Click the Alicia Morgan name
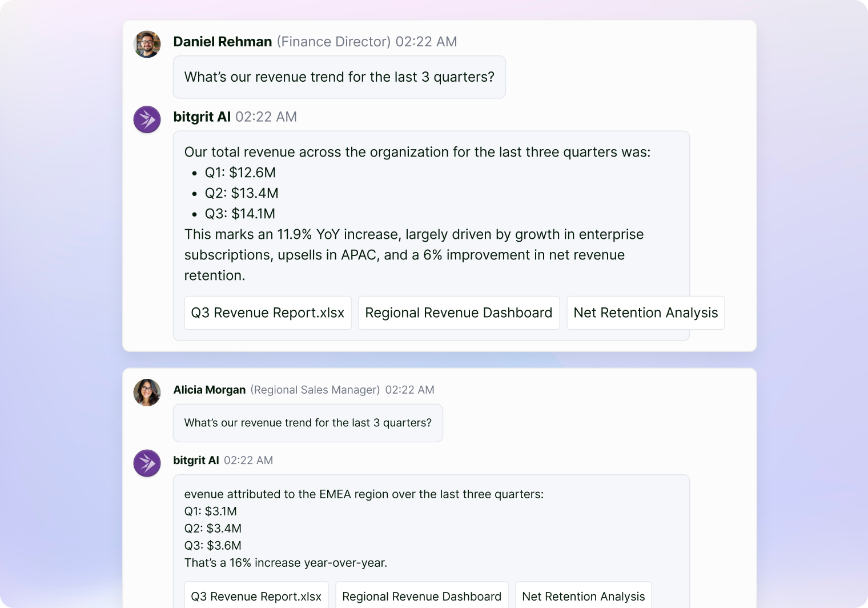The image size is (868, 608). pos(209,390)
